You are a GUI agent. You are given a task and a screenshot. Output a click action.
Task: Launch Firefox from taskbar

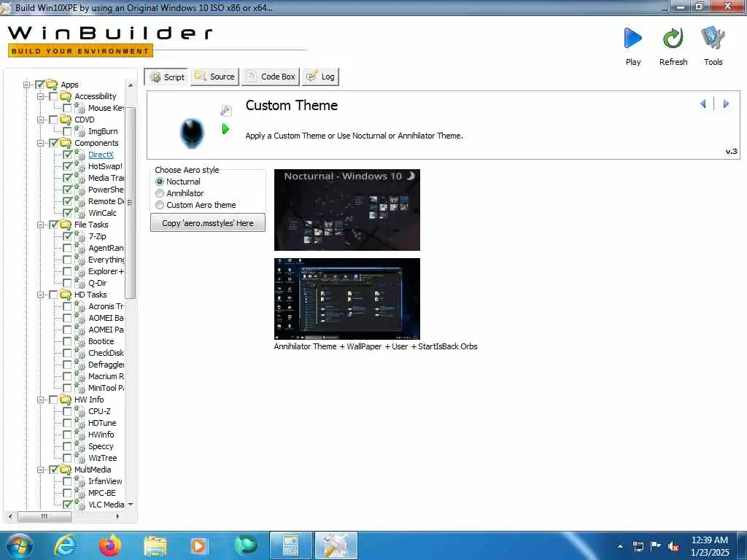click(x=110, y=545)
